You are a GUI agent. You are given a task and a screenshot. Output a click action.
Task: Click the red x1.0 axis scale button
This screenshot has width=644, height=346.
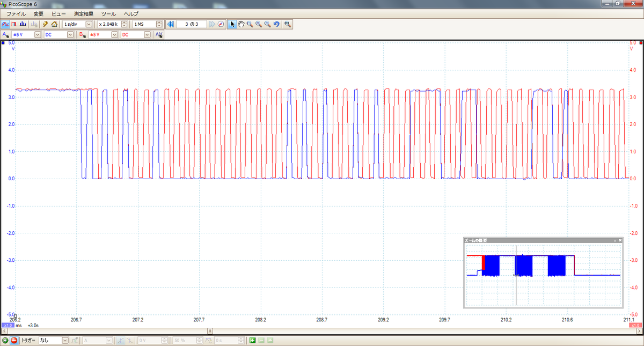point(635,325)
